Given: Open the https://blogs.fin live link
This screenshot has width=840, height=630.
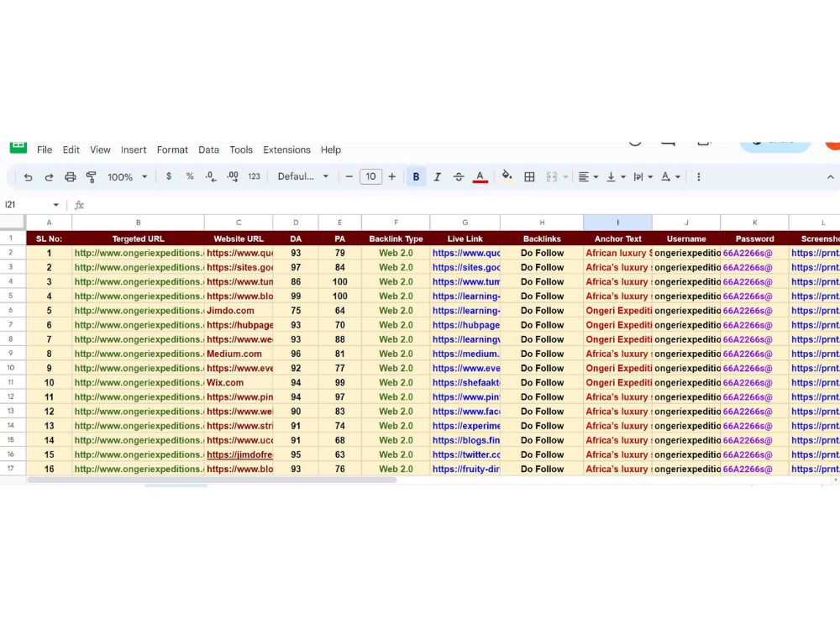Looking at the screenshot, I should click(466, 440).
